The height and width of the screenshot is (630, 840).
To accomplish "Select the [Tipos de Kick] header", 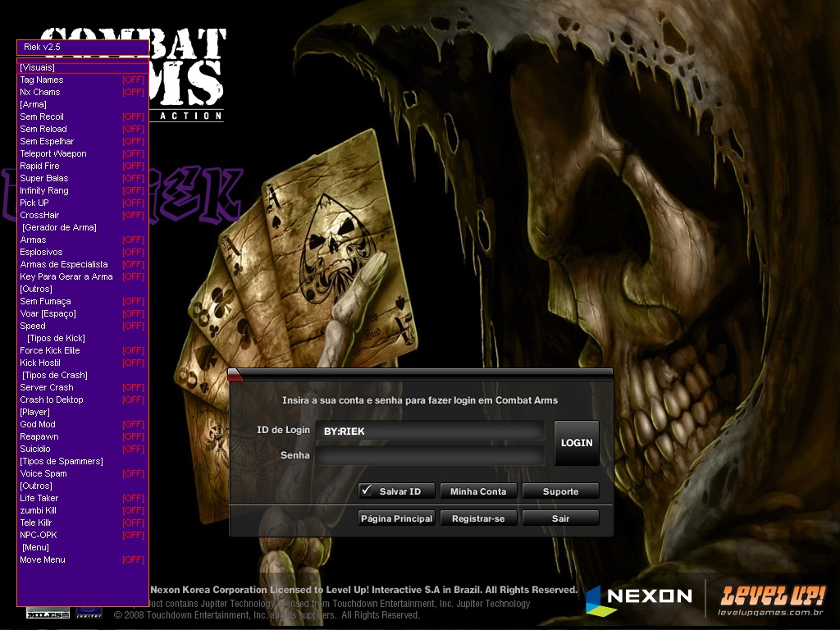I will pyautogui.click(x=57, y=339).
